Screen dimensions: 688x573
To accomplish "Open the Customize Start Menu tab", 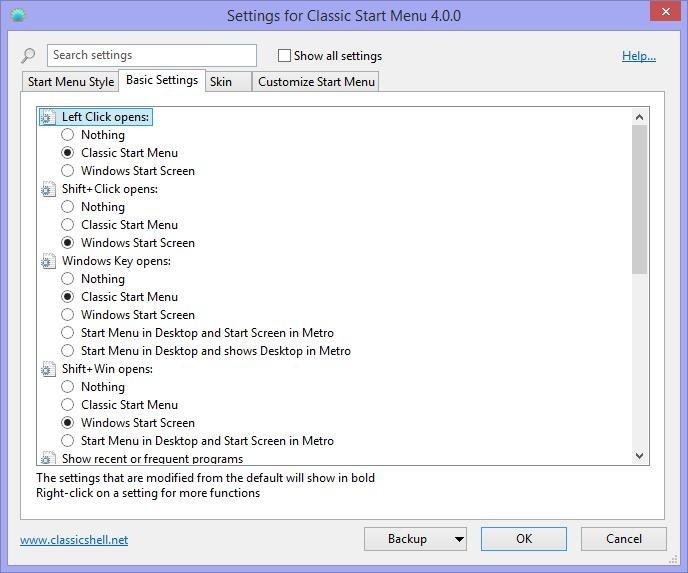I will tap(316, 82).
